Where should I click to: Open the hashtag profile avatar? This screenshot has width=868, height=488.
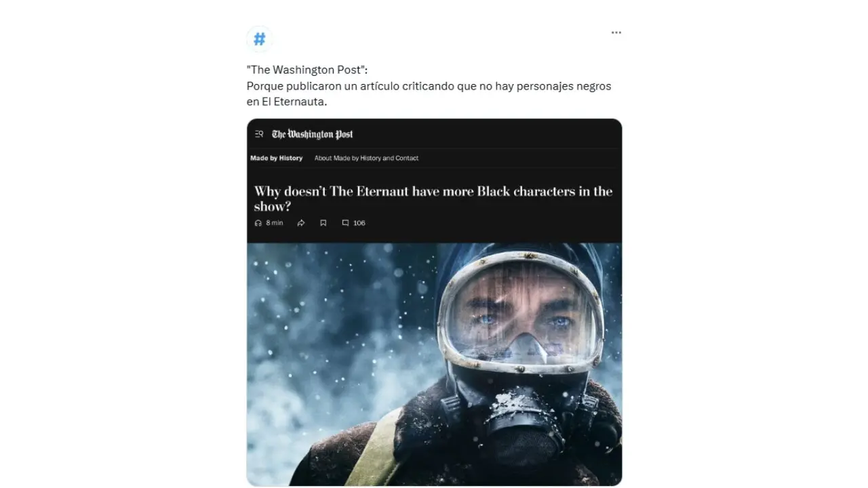(x=259, y=39)
